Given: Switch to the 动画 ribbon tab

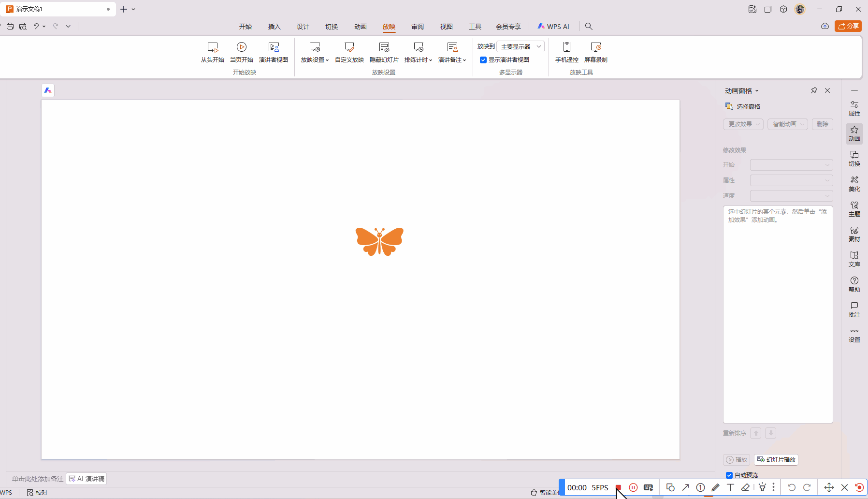Looking at the screenshot, I should 360,27.
